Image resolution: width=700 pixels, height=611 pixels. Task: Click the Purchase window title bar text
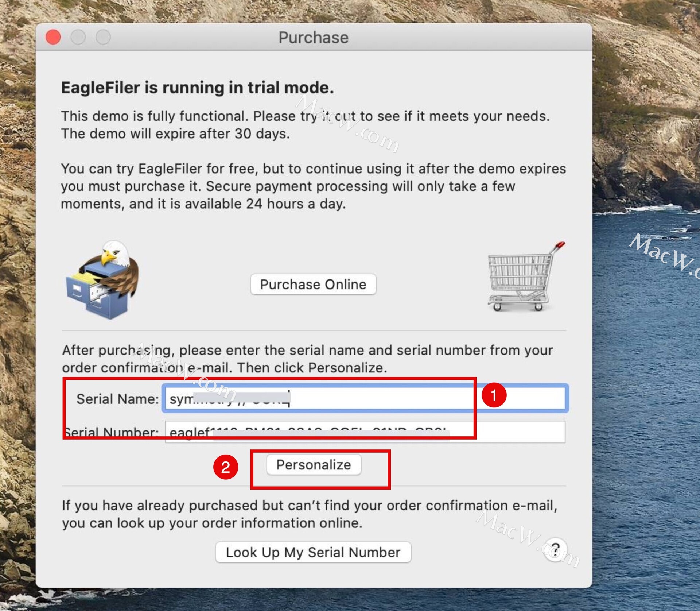click(313, 38)
